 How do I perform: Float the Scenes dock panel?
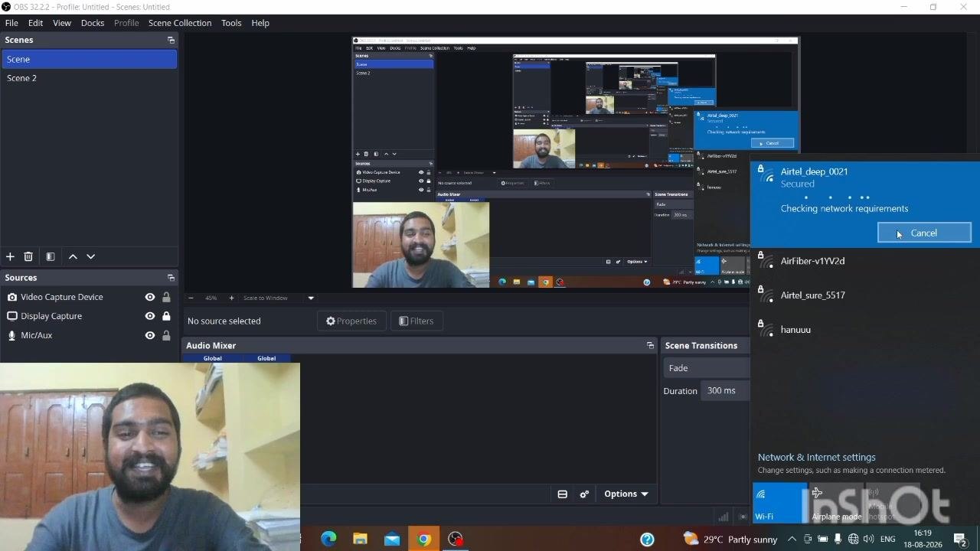pyautogui.click(x=171, y=40)
